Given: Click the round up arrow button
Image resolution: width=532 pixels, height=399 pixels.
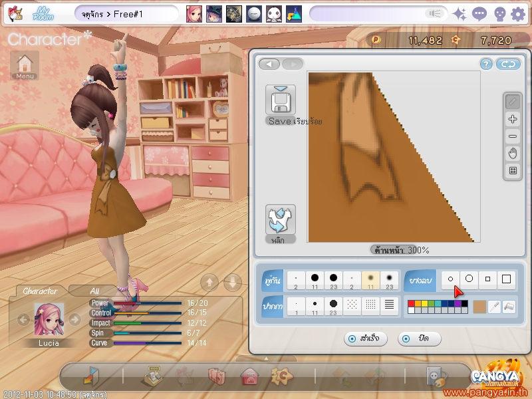Looking at the screenshot, I should (x=209, y=282).
